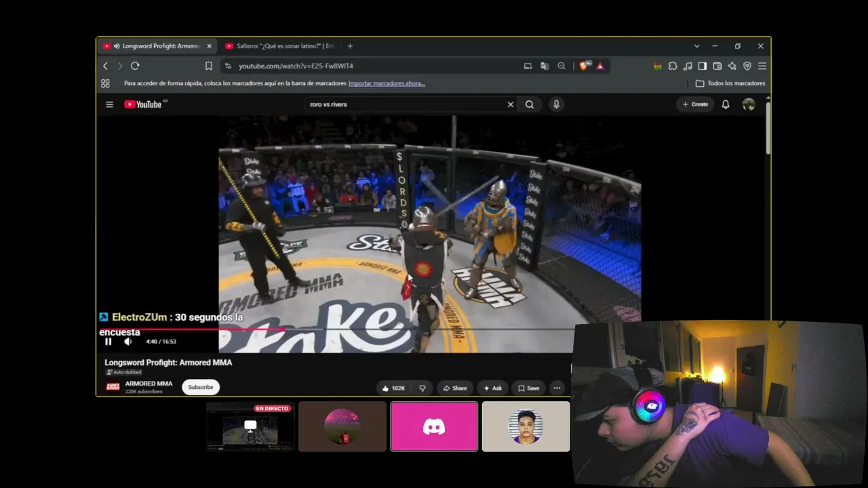Viewport: 868px width, 488px height.
Task: Switch to Longsword Profight tab
Action: (157, 46)
